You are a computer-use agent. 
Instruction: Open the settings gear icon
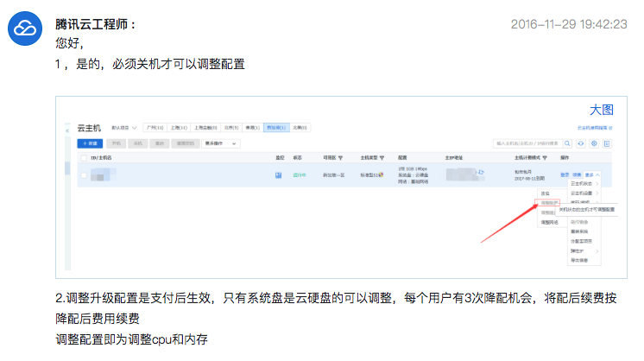pyautogui.click(x=594, y=143)
